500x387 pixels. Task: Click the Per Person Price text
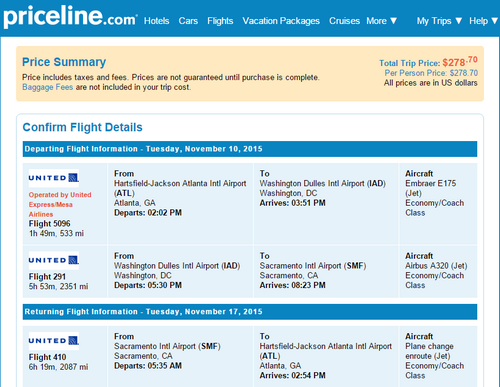(431, 73)
